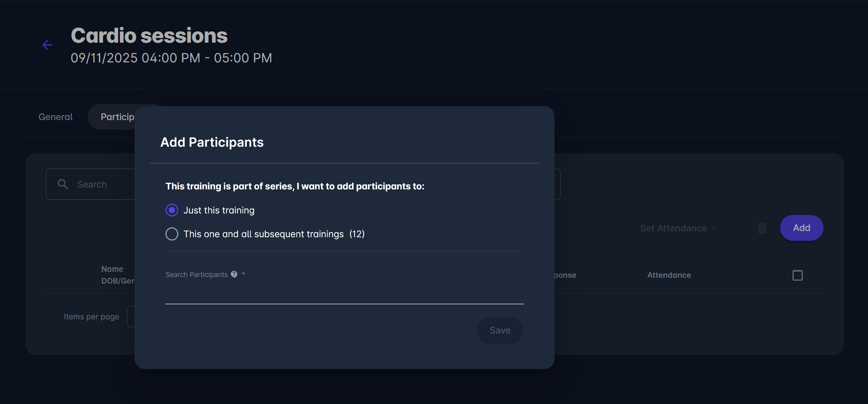Switch to the General tab
This screenshot has height=404, width=868.
pos(55,117)
